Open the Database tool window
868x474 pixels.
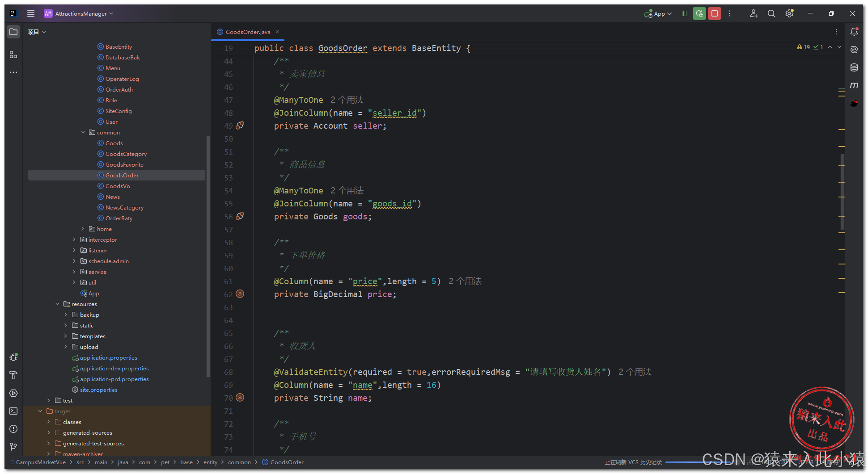pos(854,67)
